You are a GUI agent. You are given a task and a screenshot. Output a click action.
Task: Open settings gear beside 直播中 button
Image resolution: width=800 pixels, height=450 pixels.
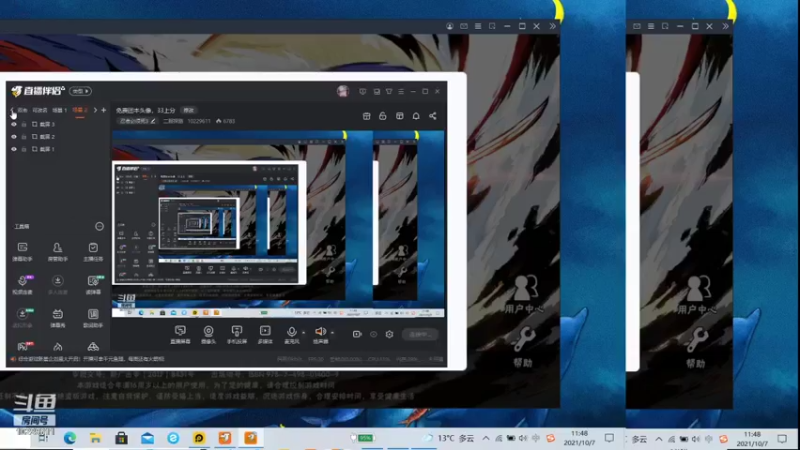(389, 334)
